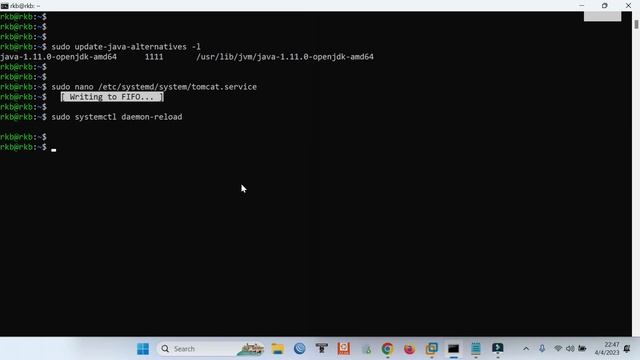This screenshot has width=640, height=360.
Task: Open the clock showing 22:47
Action: (x=607, y=349)
